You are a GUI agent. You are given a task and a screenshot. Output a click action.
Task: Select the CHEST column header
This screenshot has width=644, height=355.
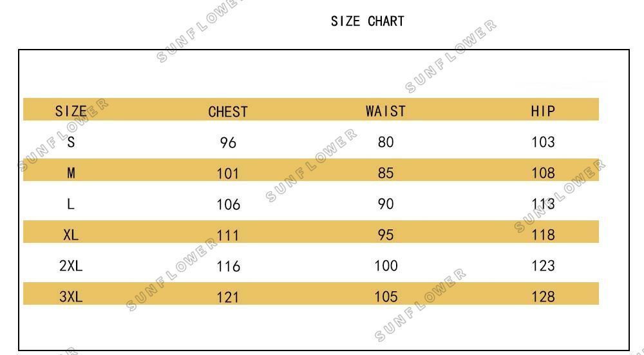(228, 111)
